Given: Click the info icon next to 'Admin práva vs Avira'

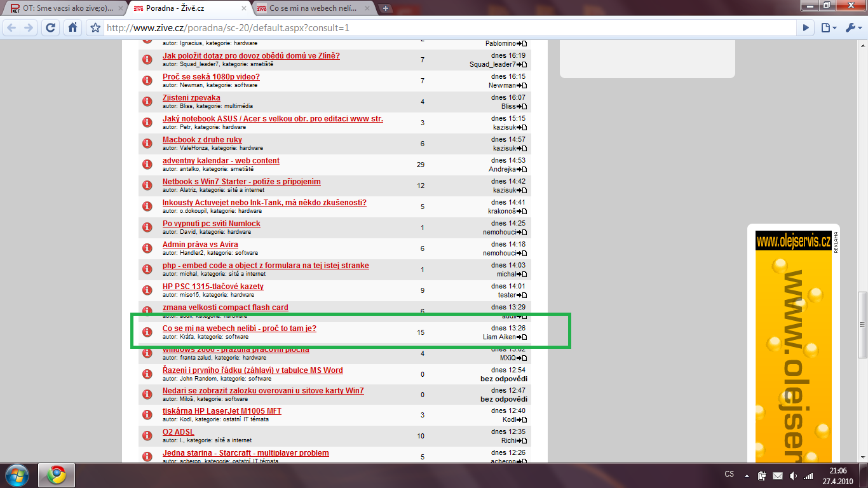Looking at the screenshot, I should click(x=147, y=248).
